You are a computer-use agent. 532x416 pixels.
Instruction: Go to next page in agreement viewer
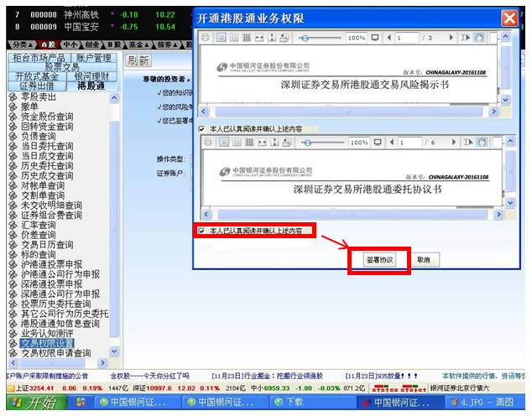pyautogui.click(x=454, y=143)
